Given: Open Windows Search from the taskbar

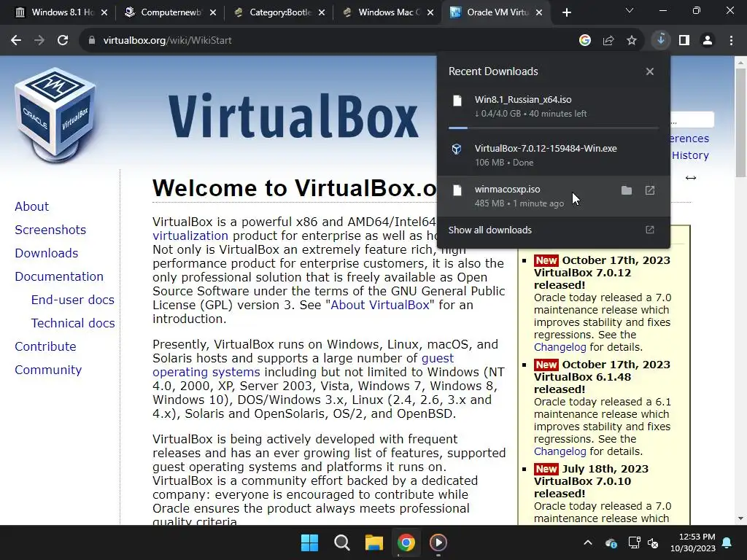Looking at the screenshot, I should (x=341, y=542).
